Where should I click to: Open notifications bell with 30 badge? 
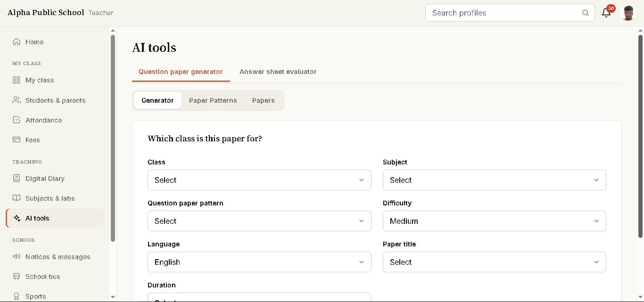click(607, 13)
